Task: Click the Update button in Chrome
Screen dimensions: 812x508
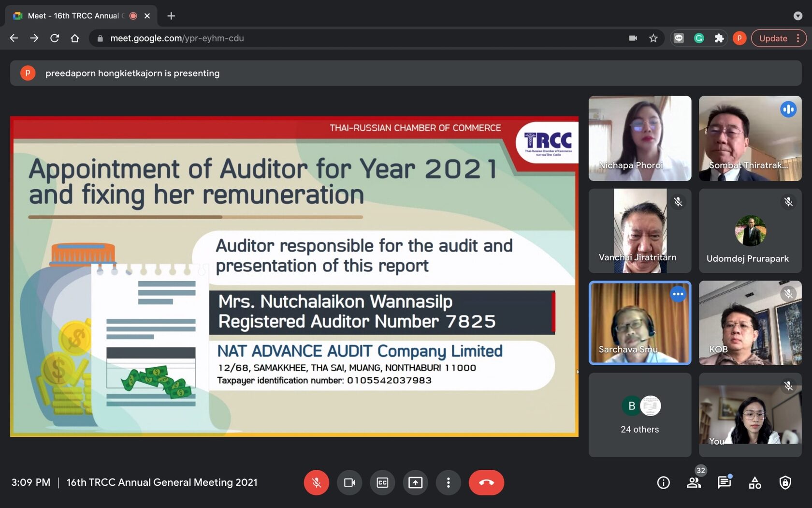Action: click(x=778, y=38)
